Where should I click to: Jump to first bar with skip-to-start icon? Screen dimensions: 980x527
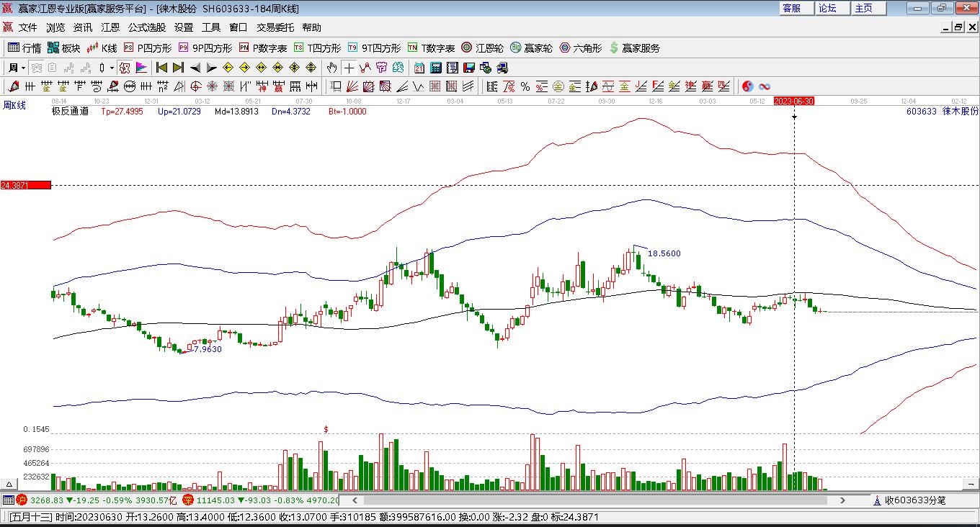click(161, 68)
